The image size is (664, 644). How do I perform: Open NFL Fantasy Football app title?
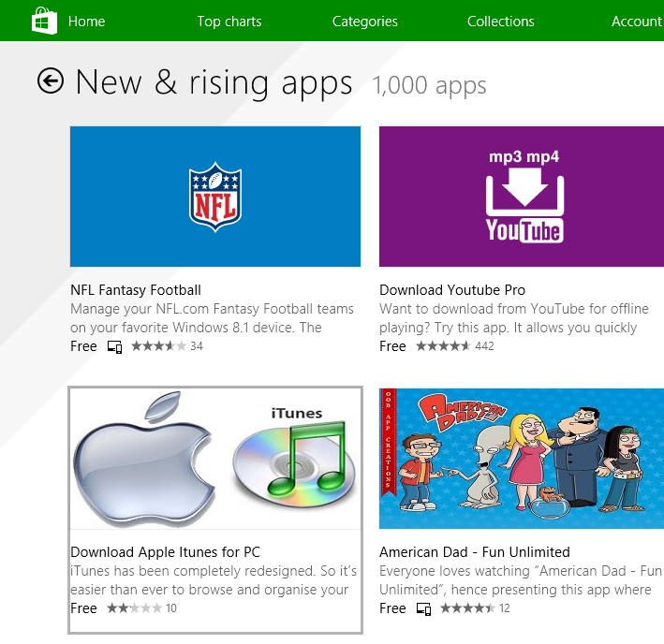[136, 290]
